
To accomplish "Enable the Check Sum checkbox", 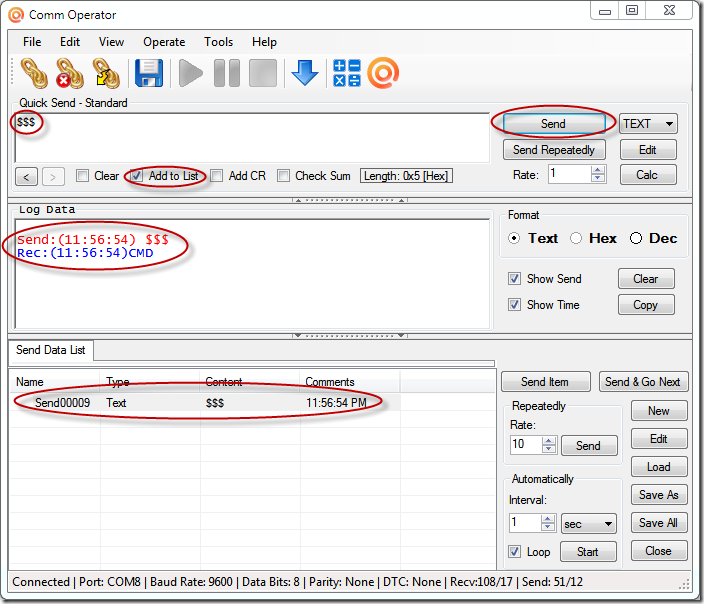I will [283, 176].
